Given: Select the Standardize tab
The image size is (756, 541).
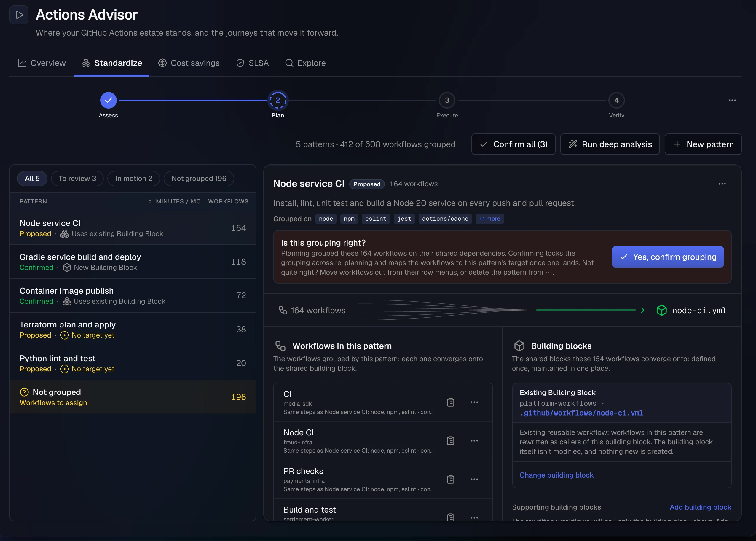Looking at the screenshot, I should coord(112,63).
